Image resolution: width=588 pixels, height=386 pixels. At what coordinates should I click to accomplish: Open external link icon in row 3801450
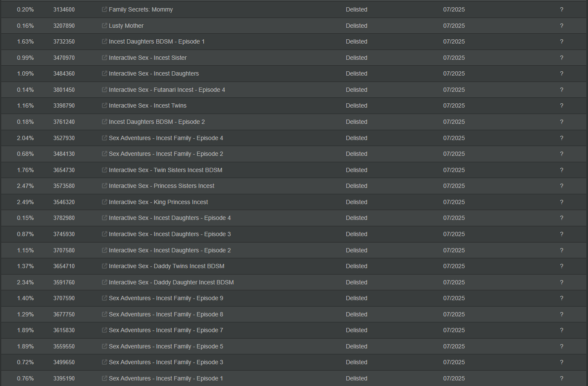pyautogui.click(x=105, y=90)
